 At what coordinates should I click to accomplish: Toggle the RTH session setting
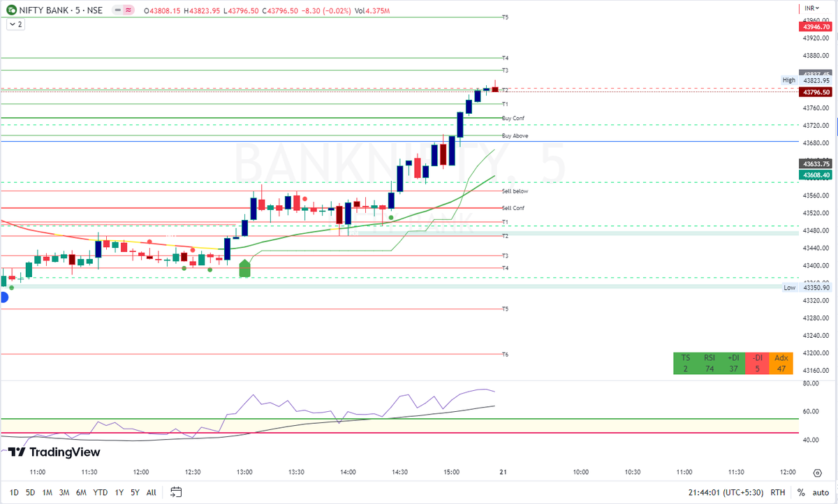[x=777, y=492]
